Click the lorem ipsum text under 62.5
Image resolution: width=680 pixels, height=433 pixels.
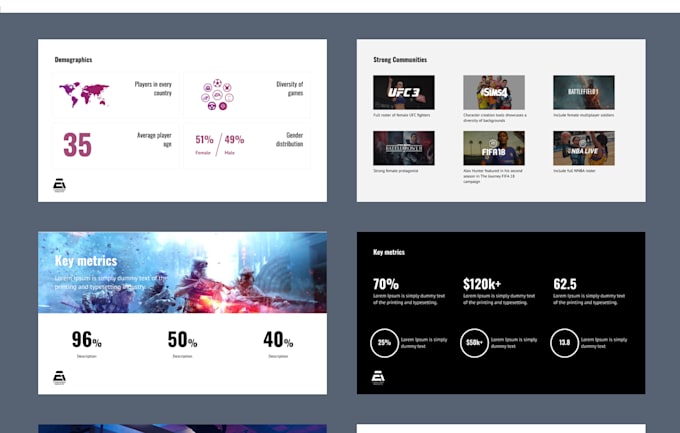pos(589,299)
